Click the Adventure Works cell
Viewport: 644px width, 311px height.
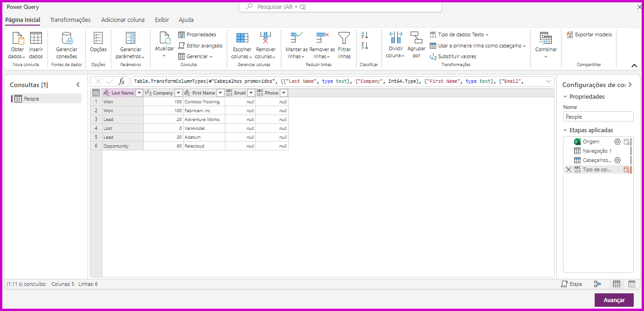204,119
